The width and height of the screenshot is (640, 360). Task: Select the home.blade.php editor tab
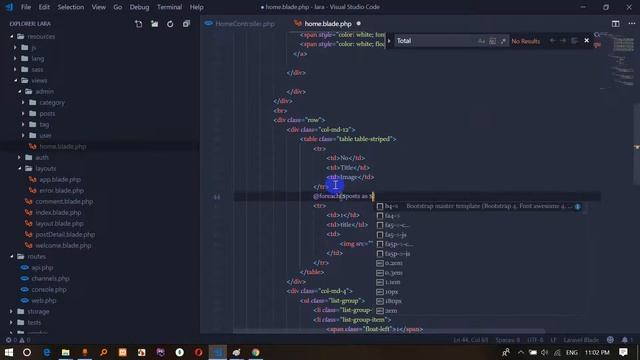click(x=328, y=24)
